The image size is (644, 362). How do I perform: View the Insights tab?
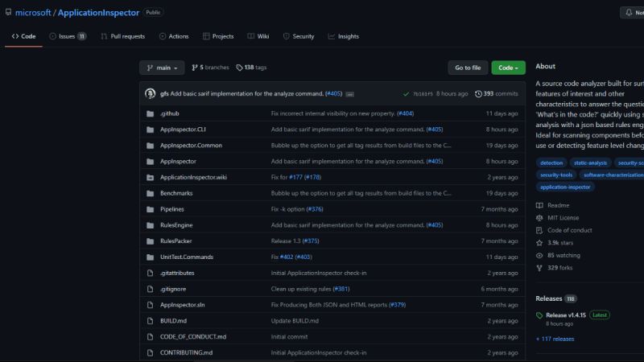(x=344, y=36)
